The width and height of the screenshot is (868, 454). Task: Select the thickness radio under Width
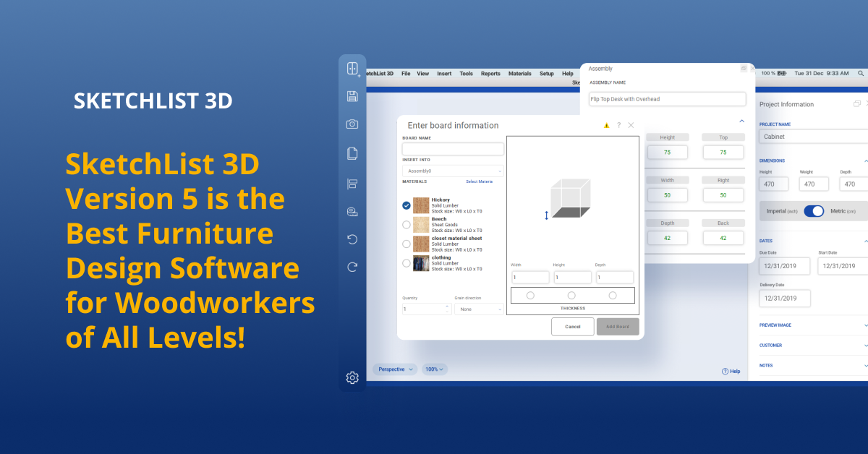point(530,295)
